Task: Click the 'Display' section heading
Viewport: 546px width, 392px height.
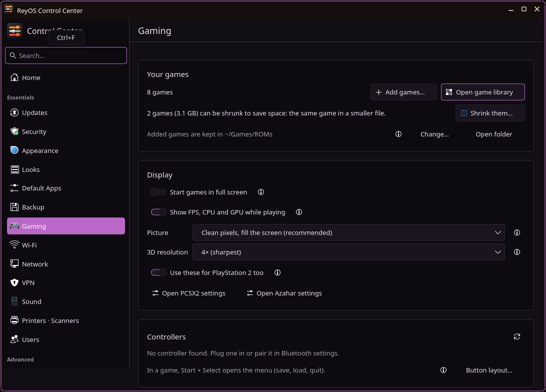Action: [159, 175]
